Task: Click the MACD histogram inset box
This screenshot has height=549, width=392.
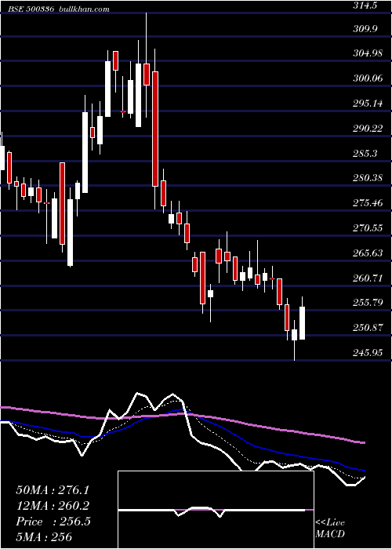Action: 216,510
